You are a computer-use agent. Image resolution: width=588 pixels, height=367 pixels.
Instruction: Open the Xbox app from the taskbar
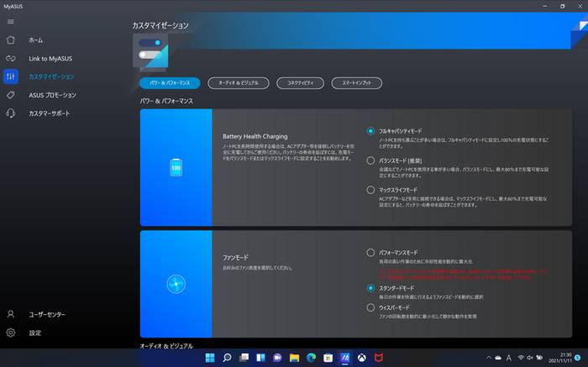(x=361, y=358)
